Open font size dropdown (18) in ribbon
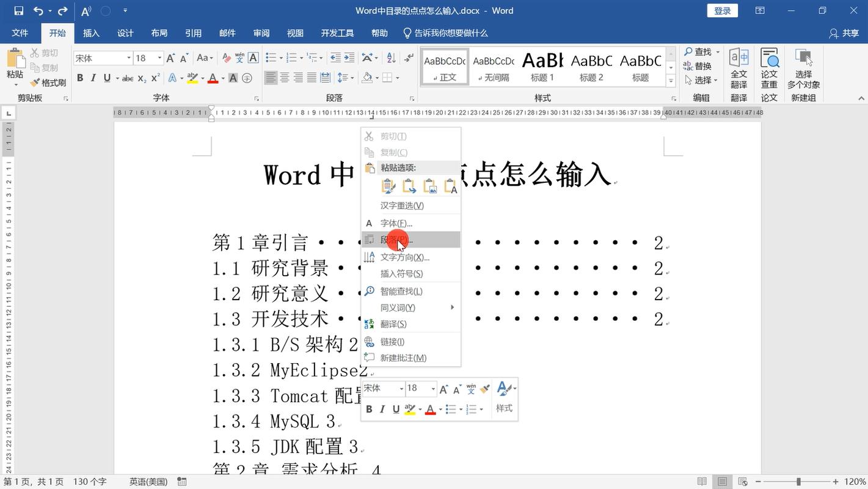The height and width of the screenshot is (489, 868). (x=159, y=58)
